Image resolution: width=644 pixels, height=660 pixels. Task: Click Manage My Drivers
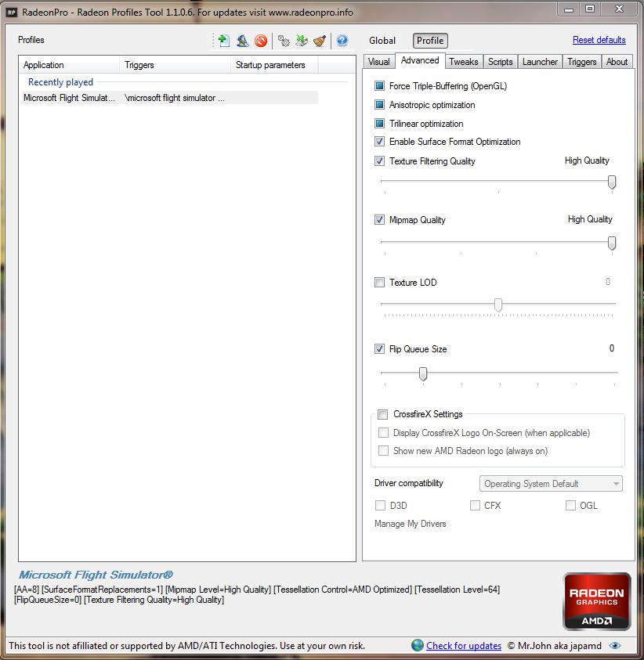pyautogui.click(x=411, y=524)
